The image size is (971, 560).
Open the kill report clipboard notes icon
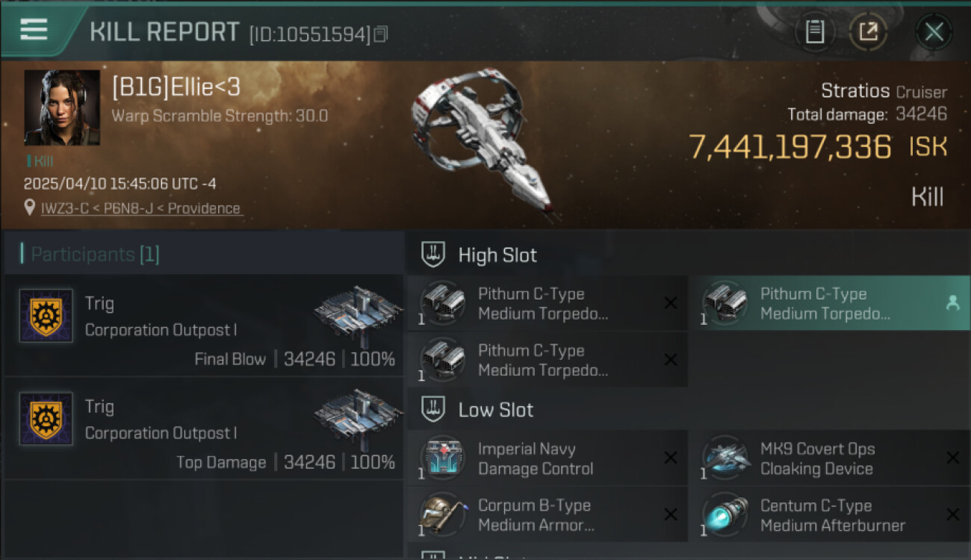point(814,32)
